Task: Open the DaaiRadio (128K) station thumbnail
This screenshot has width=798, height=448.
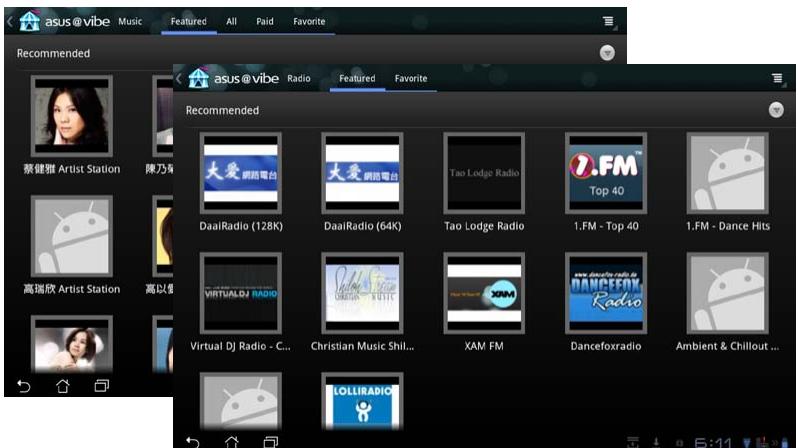Action: (x=241, y=173)
